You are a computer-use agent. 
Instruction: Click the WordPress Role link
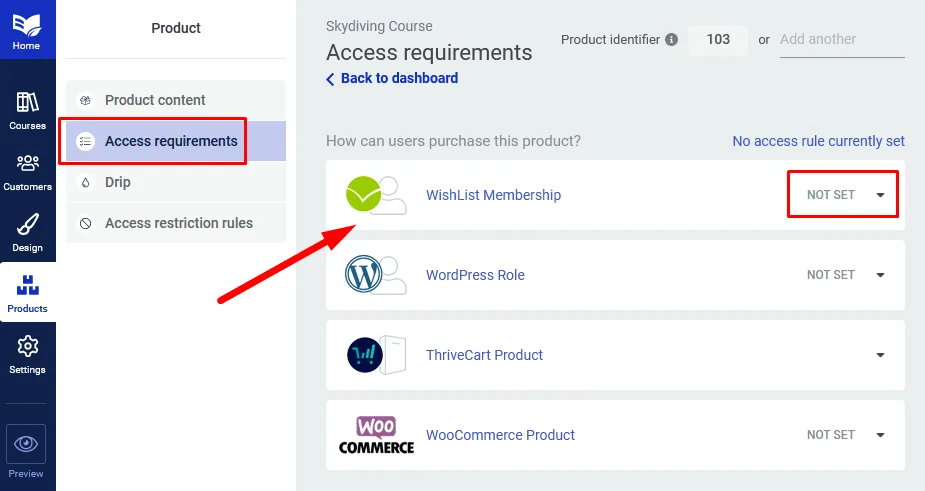(x=475, y=275)
